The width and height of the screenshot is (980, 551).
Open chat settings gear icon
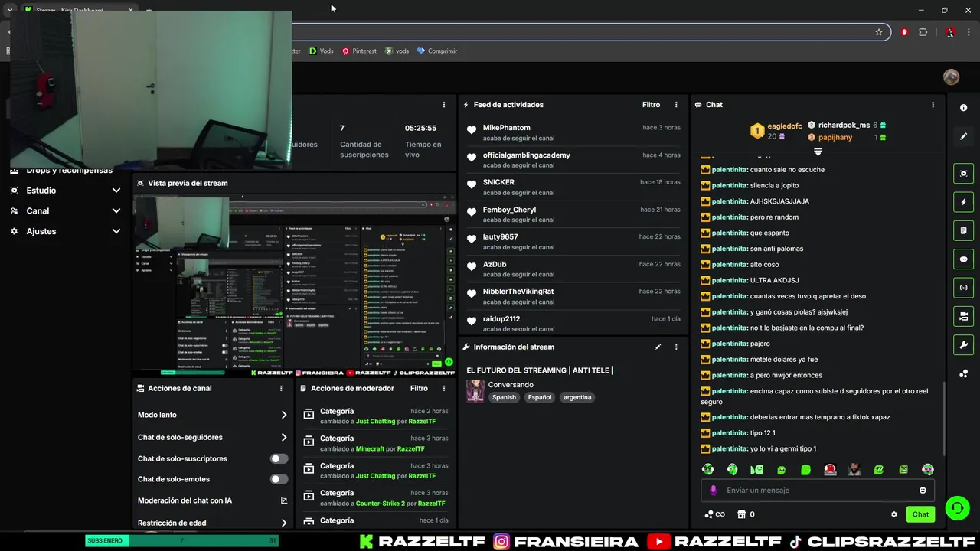pyautogui.click(x=893, y=514)
